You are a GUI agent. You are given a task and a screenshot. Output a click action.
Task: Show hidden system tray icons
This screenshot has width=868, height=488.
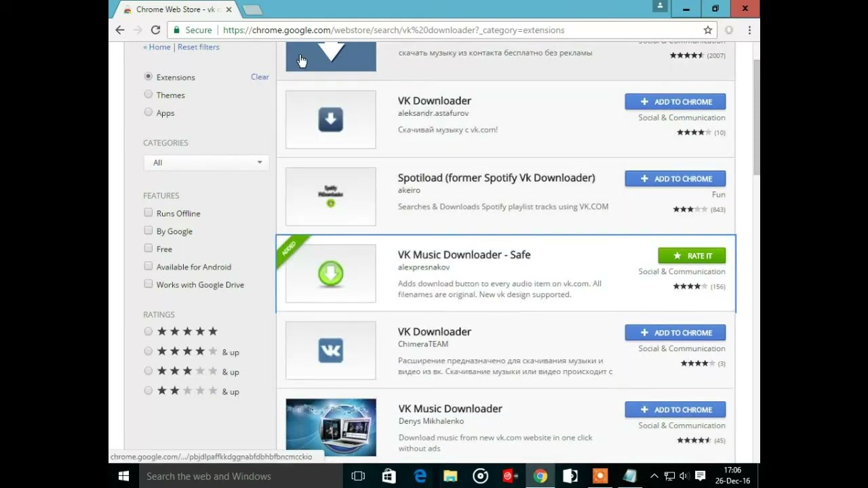(x=654, y=476)
